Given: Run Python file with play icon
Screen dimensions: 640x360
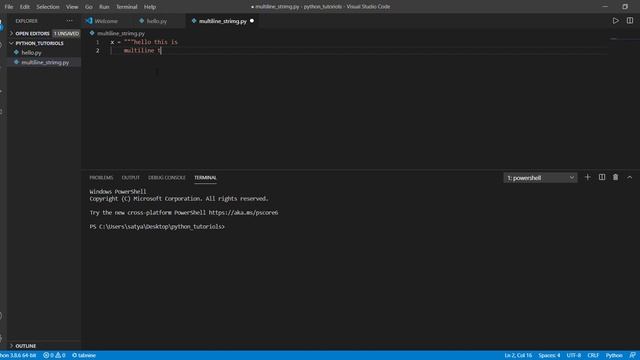Looking at the screenshot, I should click(616, 21).
